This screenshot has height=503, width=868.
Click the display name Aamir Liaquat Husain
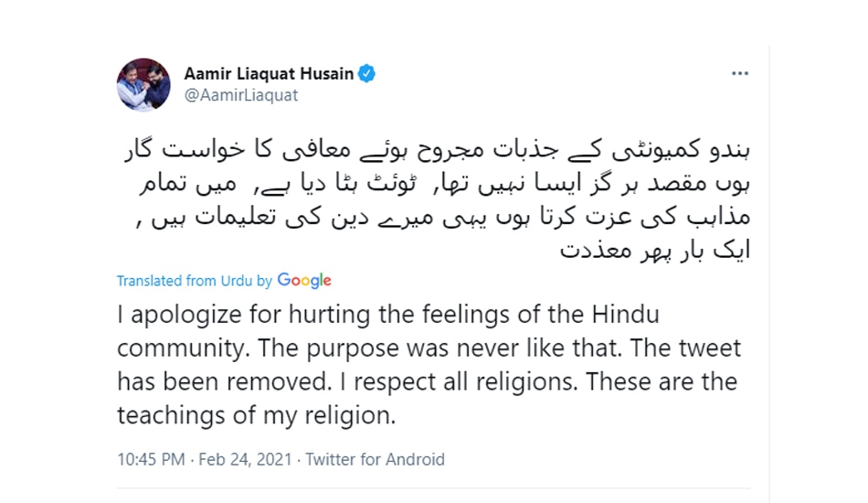coord(269,74)
